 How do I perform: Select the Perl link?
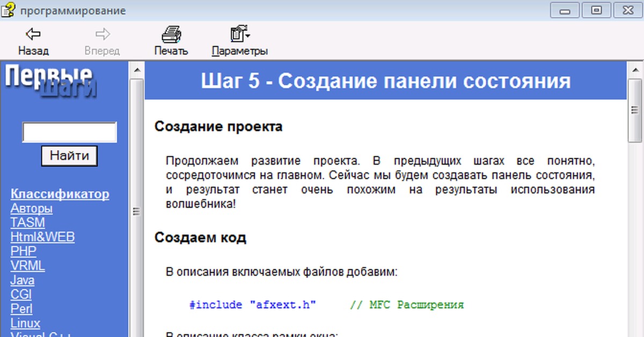tap(21, 309)
